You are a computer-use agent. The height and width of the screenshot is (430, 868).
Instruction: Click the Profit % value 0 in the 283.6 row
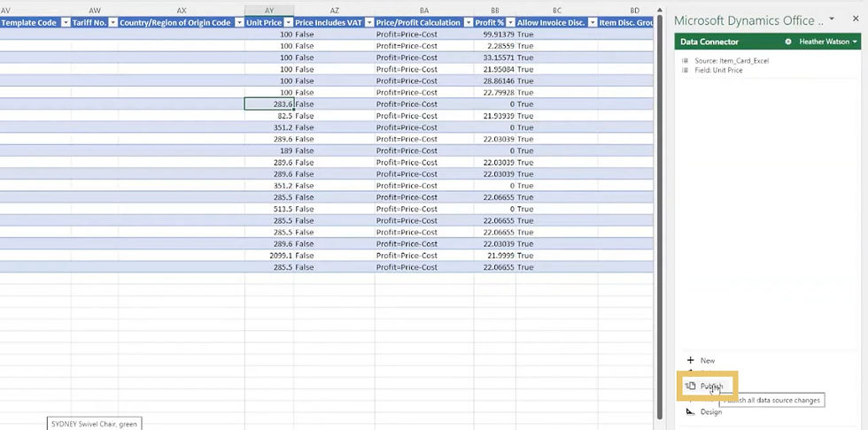point(512,104)
